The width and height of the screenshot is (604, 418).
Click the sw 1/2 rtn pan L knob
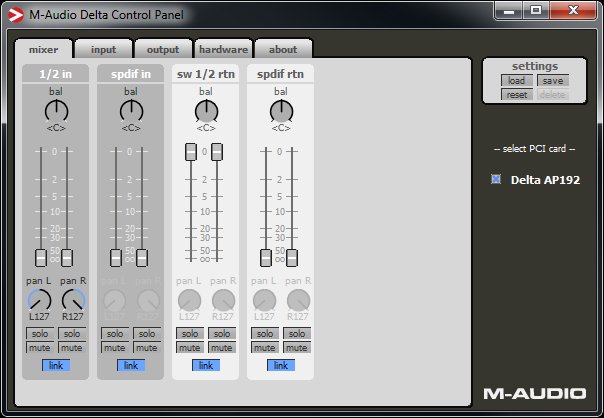tap(189, 300)
